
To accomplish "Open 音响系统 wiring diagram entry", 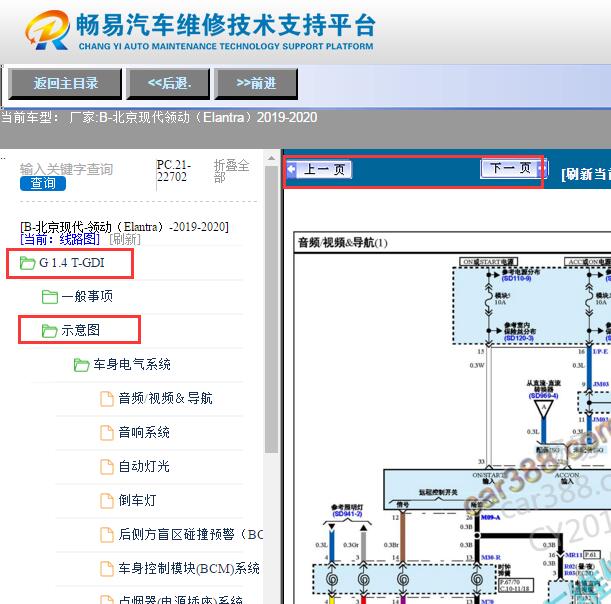I will 144,432.
